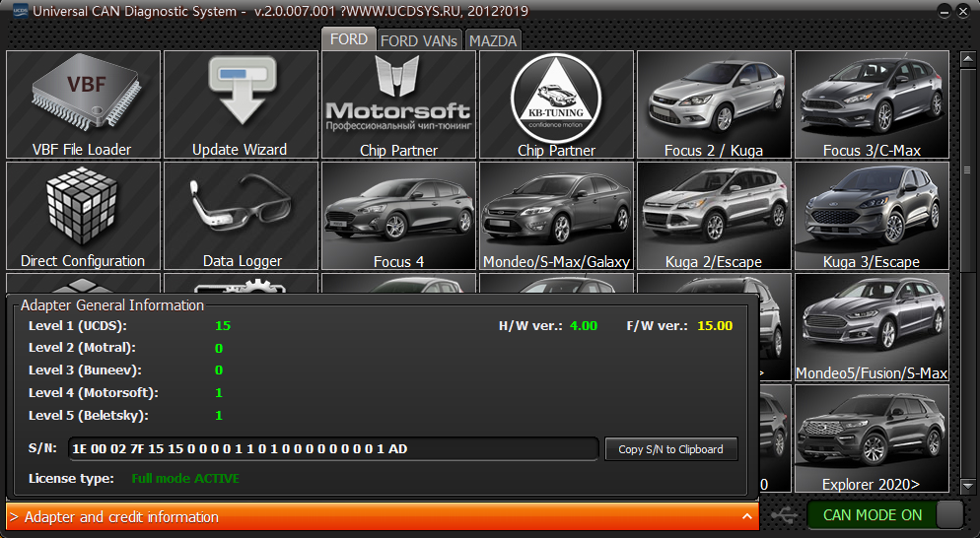Select the Kuga 2/Escape vehicle
The width and height of the screenshot is (980, 538).
(714, 216)
